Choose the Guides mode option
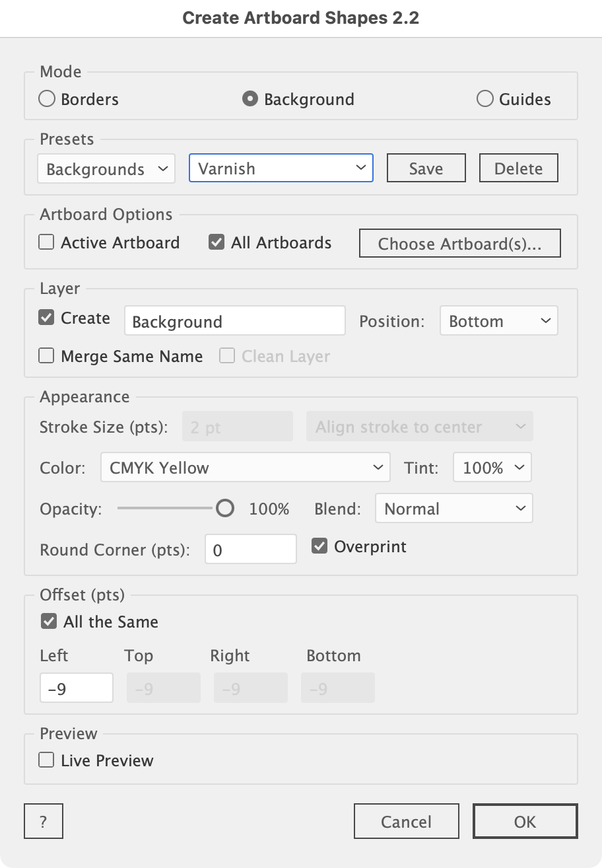The image size is (602, 868). tap(485, 99)
